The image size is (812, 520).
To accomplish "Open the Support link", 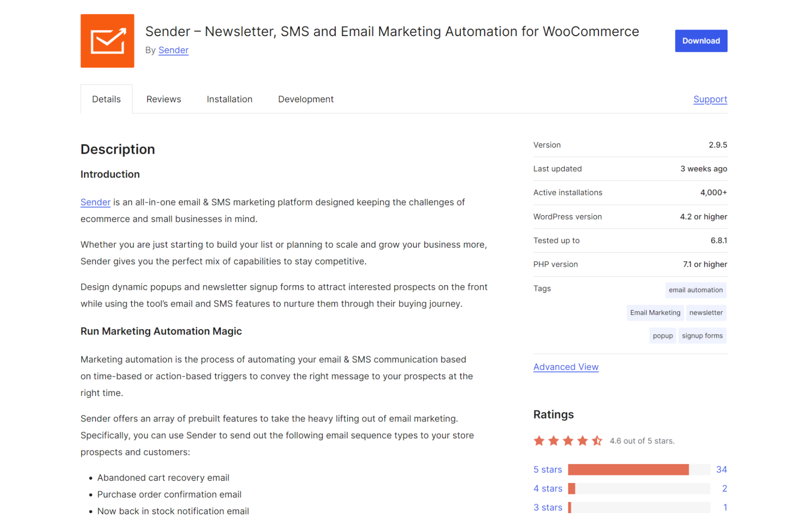I will (710, 99).
